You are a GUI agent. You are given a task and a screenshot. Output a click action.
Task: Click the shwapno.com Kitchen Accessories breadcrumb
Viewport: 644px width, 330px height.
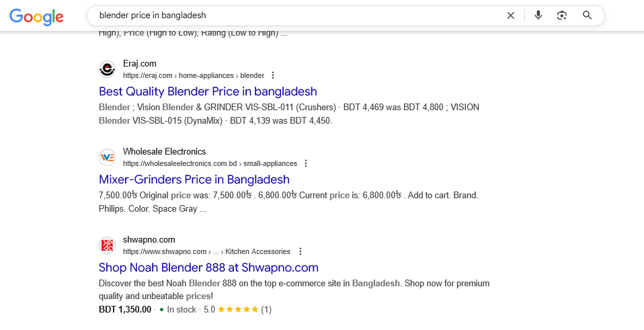pos(257,251)
